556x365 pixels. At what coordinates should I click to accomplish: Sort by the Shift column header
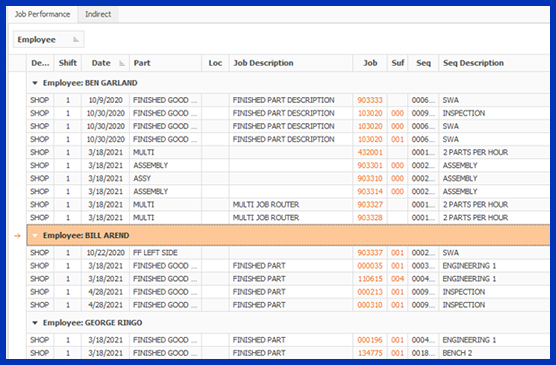[68, 63]
